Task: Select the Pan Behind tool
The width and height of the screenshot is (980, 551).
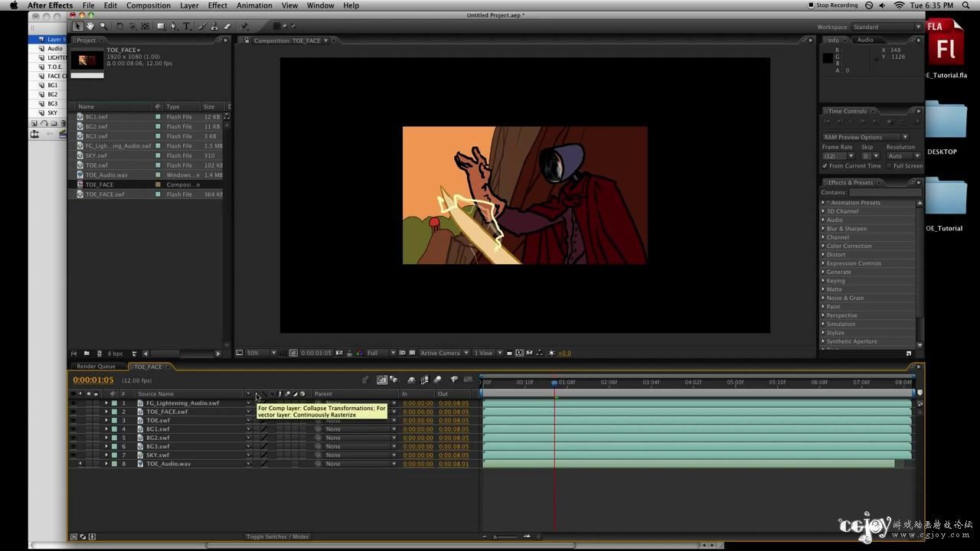Action: [x=145, y=26]
